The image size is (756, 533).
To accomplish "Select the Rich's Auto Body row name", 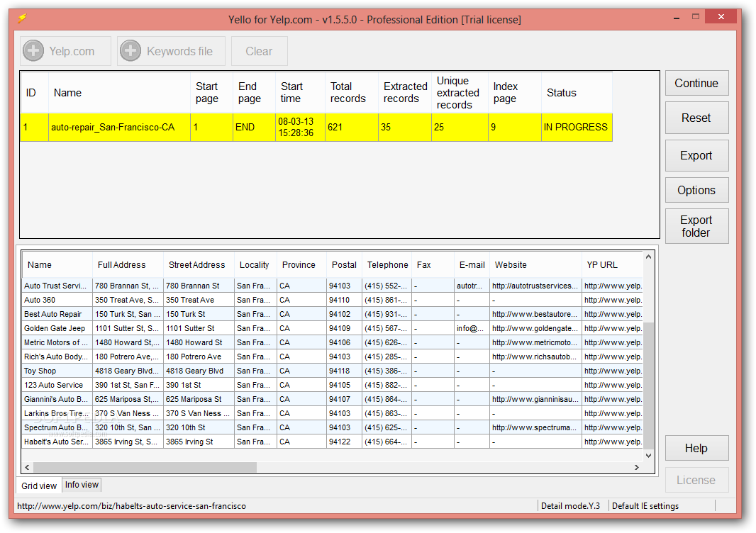I will 57,357.
